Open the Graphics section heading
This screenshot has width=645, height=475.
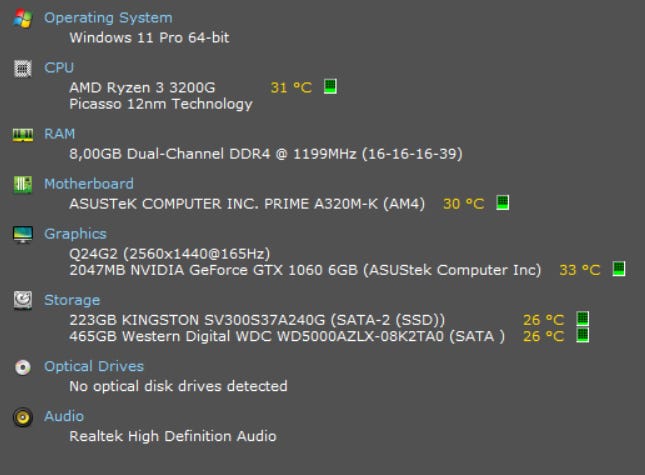(x=75, y=234)
